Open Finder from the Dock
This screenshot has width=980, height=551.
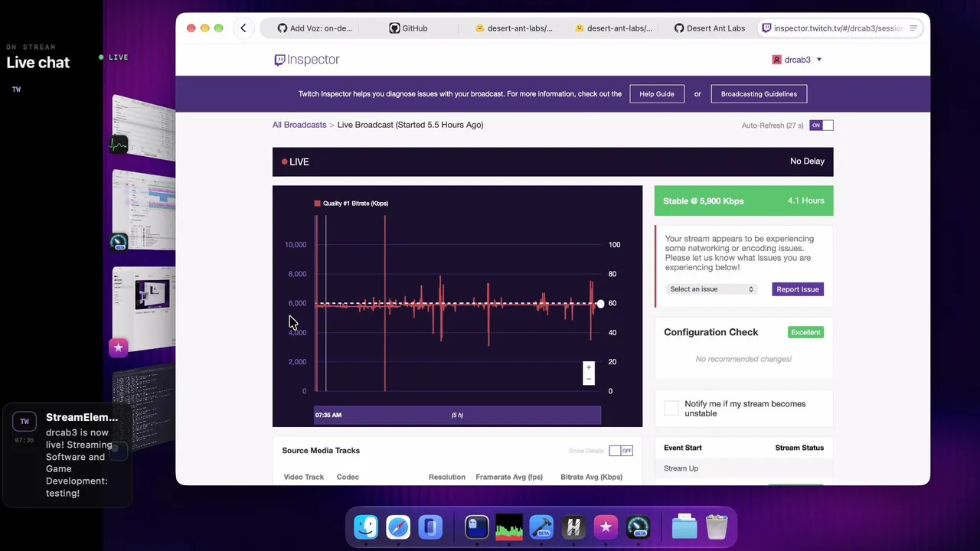click(366, 527)
